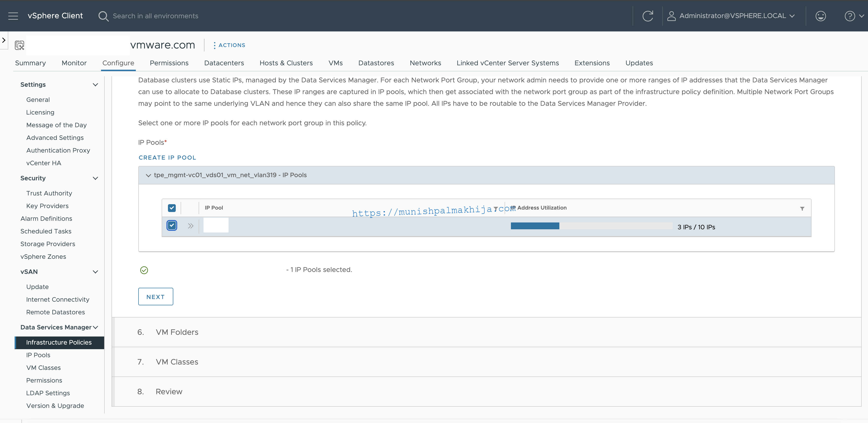The height and width of the screenshot is (423, 868).
Task: Open the Datastores tab
Action: click(x=376, y=63)
